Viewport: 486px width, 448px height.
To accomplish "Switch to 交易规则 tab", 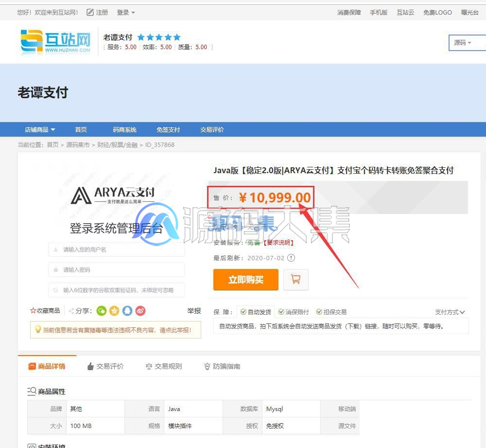I will [x=164, y=366].
